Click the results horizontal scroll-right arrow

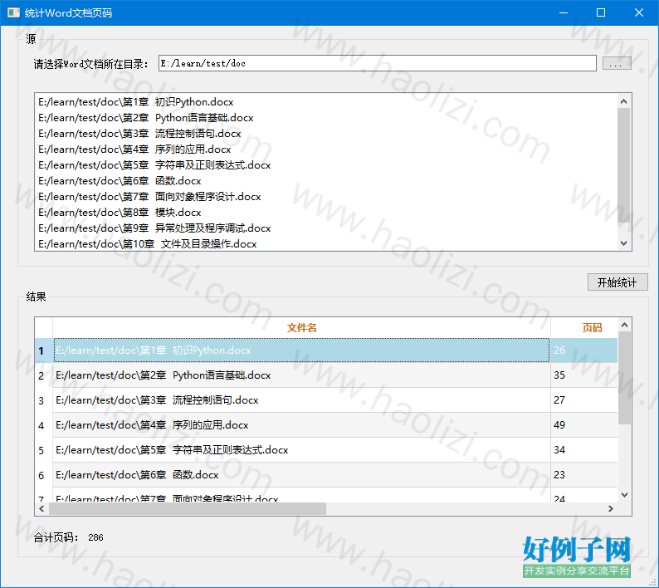point(611,509)
